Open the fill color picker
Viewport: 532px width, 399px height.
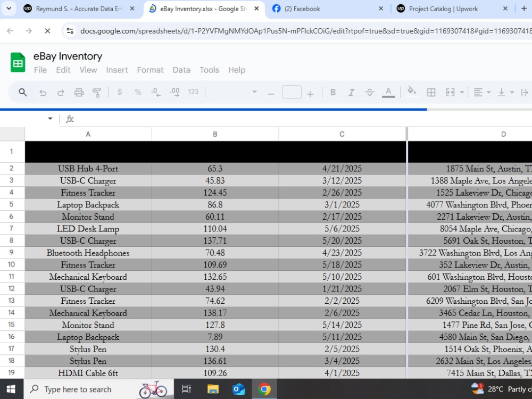pos(412,92)
